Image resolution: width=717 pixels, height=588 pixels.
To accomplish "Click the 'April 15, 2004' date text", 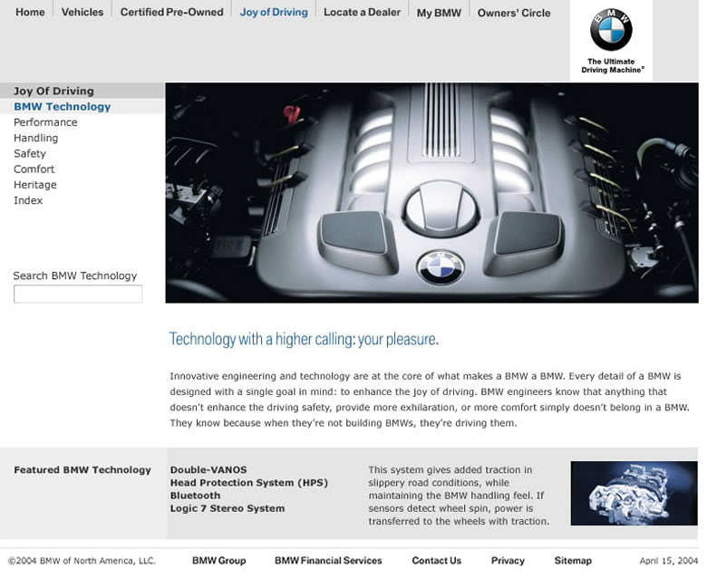I will (669, 561).
